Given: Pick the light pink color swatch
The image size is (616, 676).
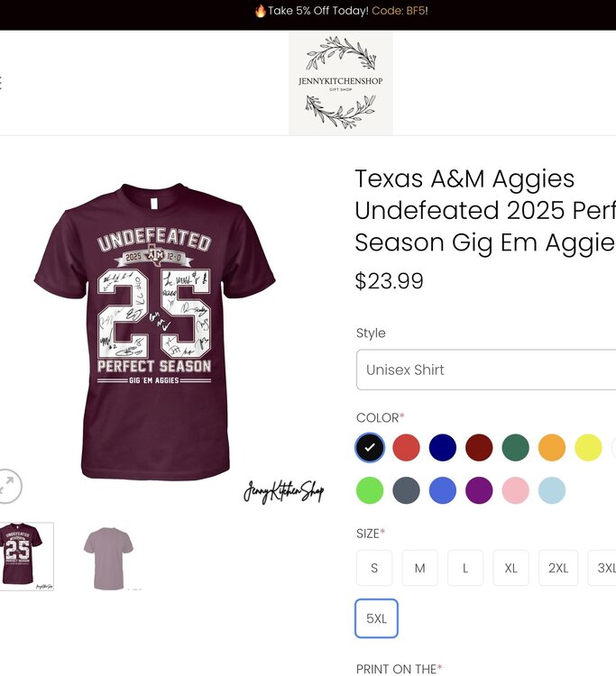Looking at the screenshot, I should 515,490.
